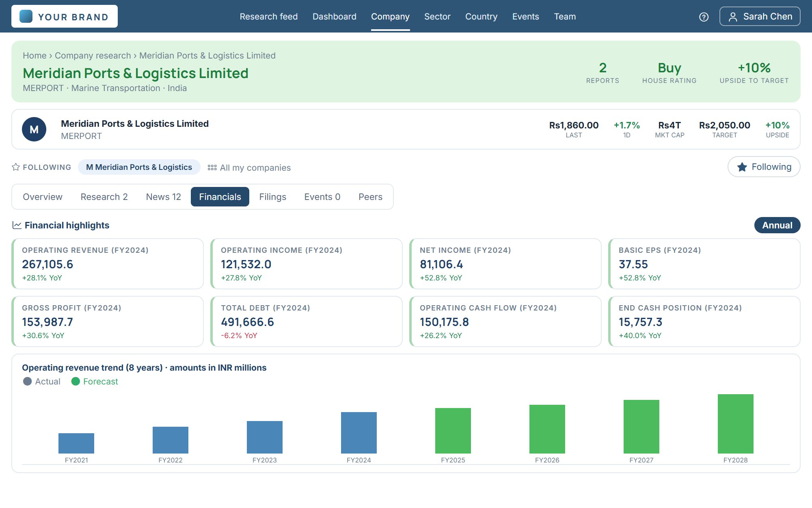This screenshot has height=508, width=812.
Task: Click the Home breadcrumb link
Action: pos(35,56)
